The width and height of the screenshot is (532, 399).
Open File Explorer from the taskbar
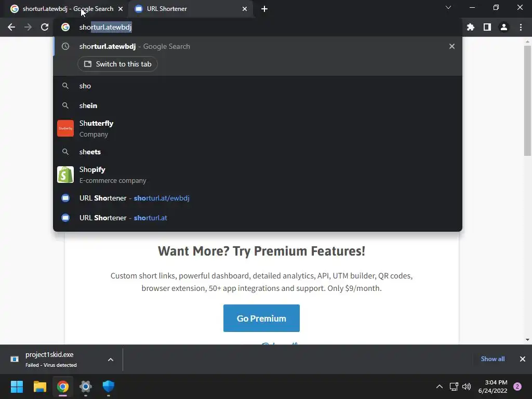click(x=39, y=387)
